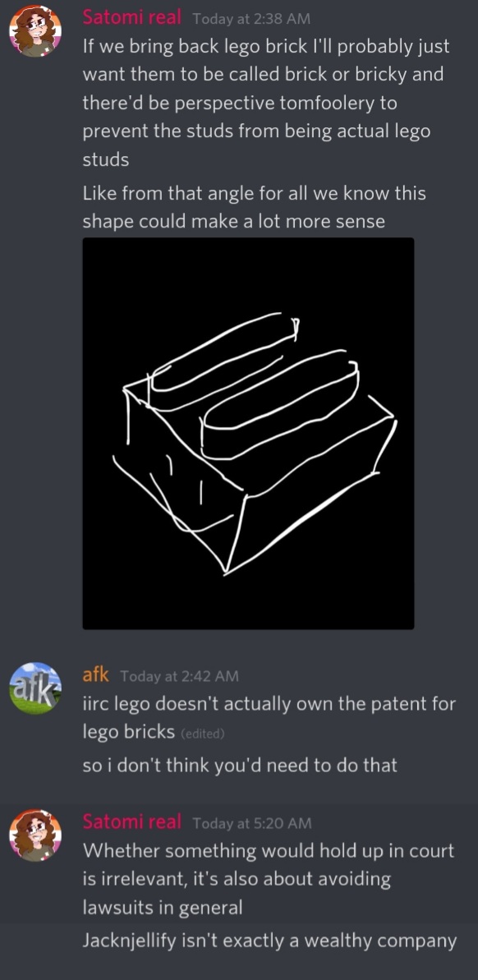Click the Today at 2:38 AM timestamp

tap(251, 19)
